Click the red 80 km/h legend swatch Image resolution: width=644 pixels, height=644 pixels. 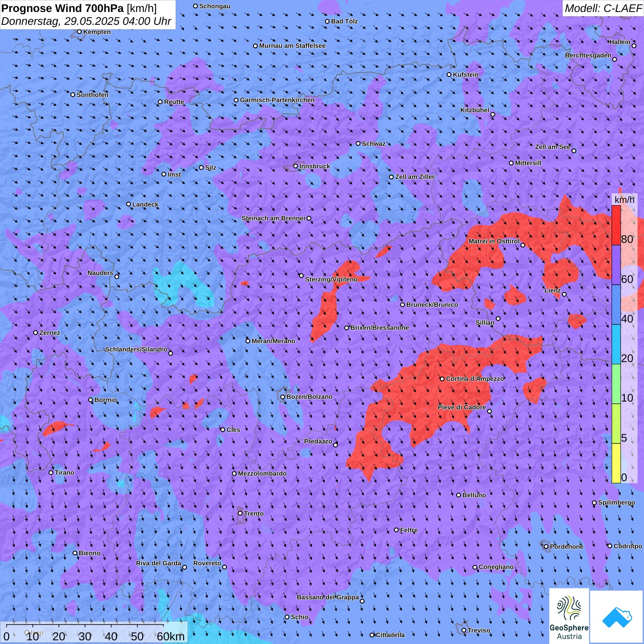pos(616,225)
